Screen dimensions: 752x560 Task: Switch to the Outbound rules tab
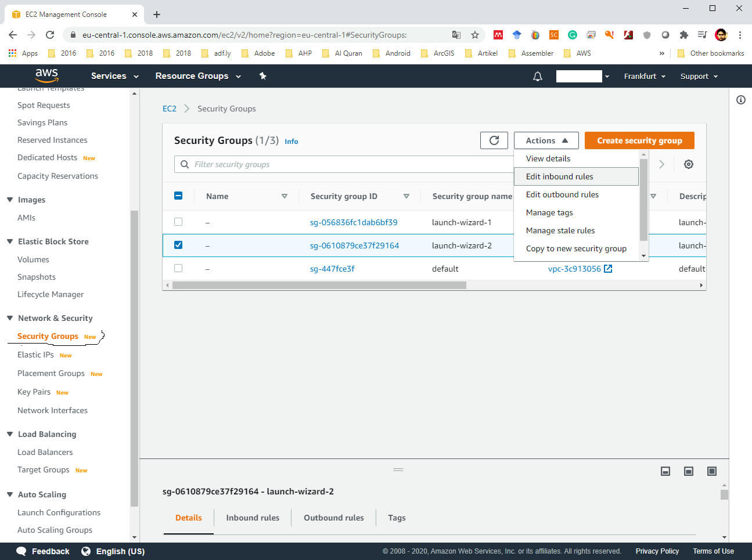(x=334, y=518)
